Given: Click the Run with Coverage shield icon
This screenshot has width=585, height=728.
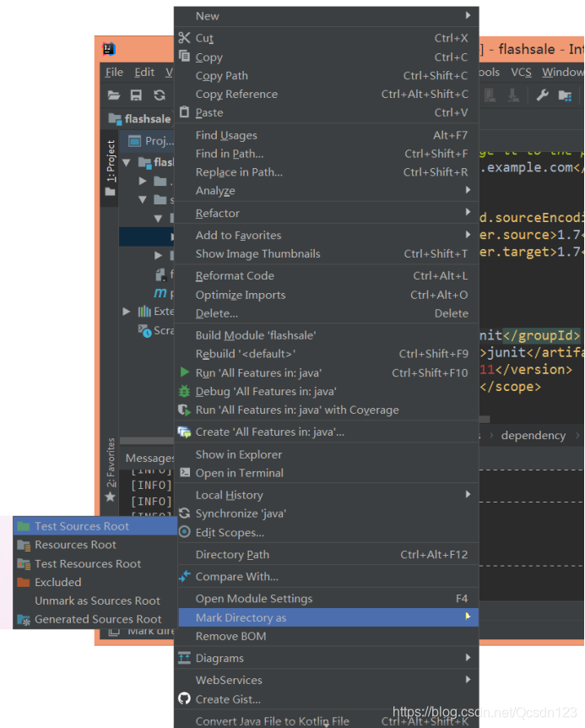Looking at the screenshot, I should click(184, 410).
